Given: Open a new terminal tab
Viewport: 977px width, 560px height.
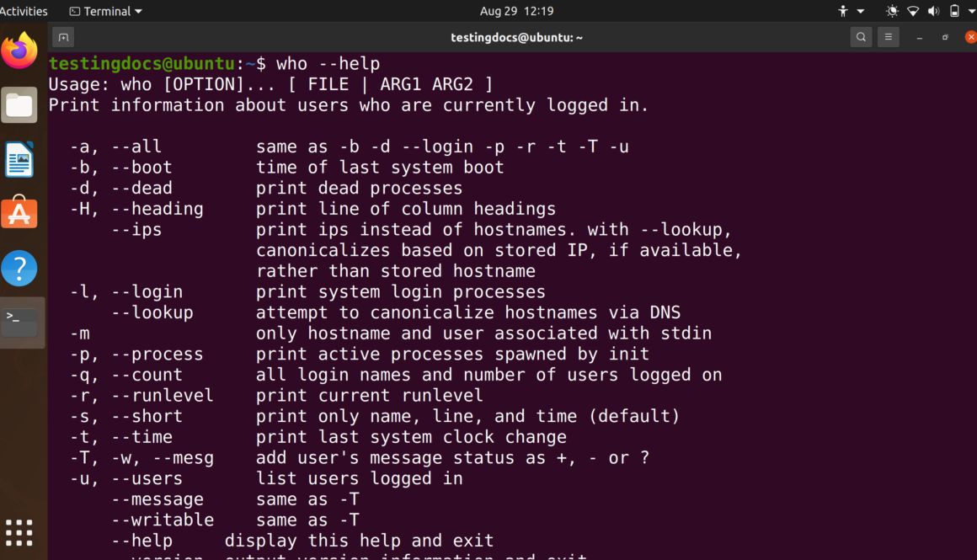Looking at the screenshot, I should [x=63, y=37].
